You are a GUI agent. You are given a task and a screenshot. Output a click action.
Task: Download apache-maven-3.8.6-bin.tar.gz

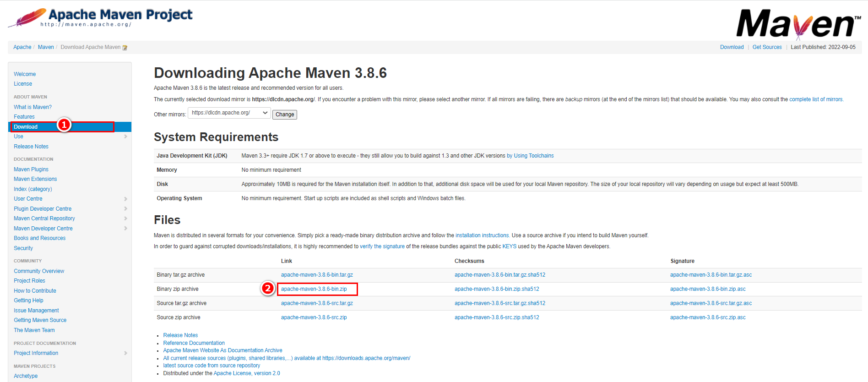[x=317, y=275]
